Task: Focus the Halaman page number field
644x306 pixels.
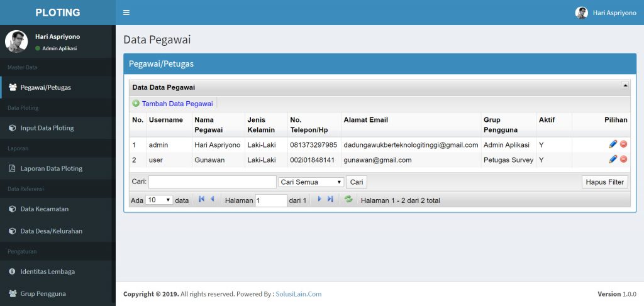Action: (271, 200)
